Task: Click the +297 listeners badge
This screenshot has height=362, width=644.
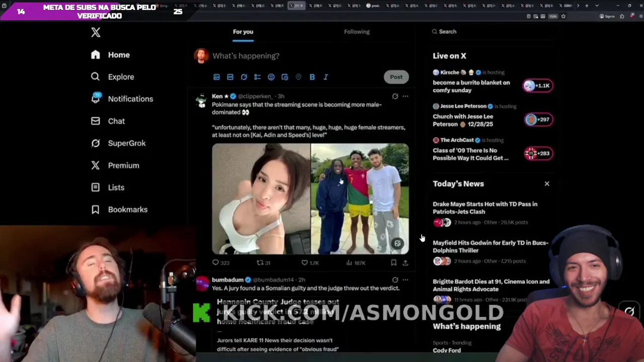Action: click(538, 119)
